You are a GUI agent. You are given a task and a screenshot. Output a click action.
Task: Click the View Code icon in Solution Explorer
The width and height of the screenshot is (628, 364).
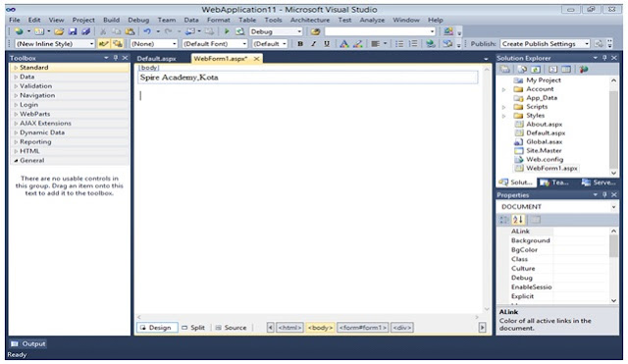pyautogui.click(x=552, y=70)
